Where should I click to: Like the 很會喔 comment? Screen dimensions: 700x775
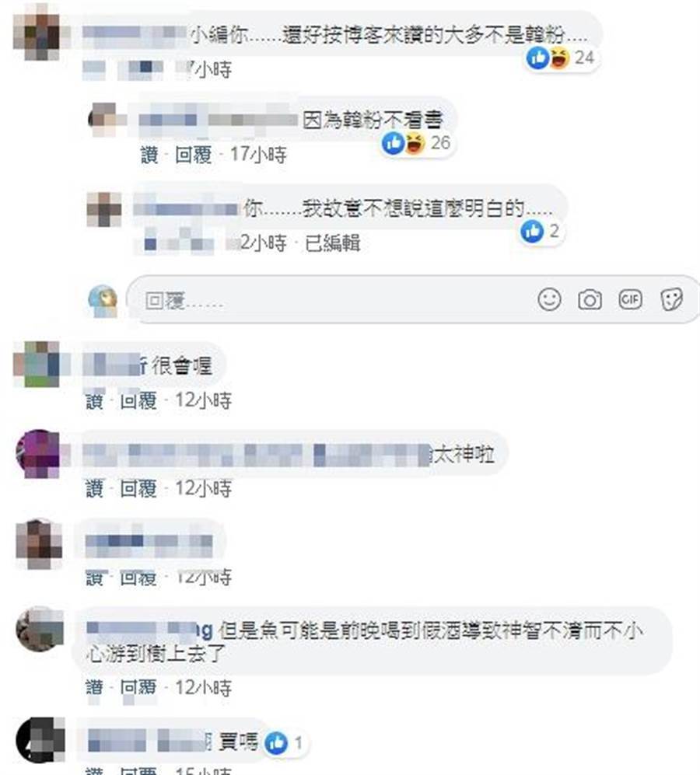click(x=94, y=400)
